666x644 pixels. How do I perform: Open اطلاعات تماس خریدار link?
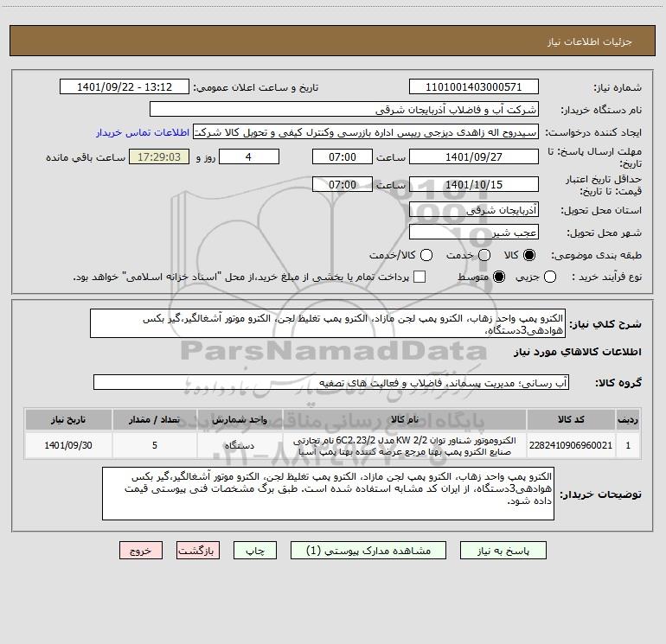[x=143, y=132]
